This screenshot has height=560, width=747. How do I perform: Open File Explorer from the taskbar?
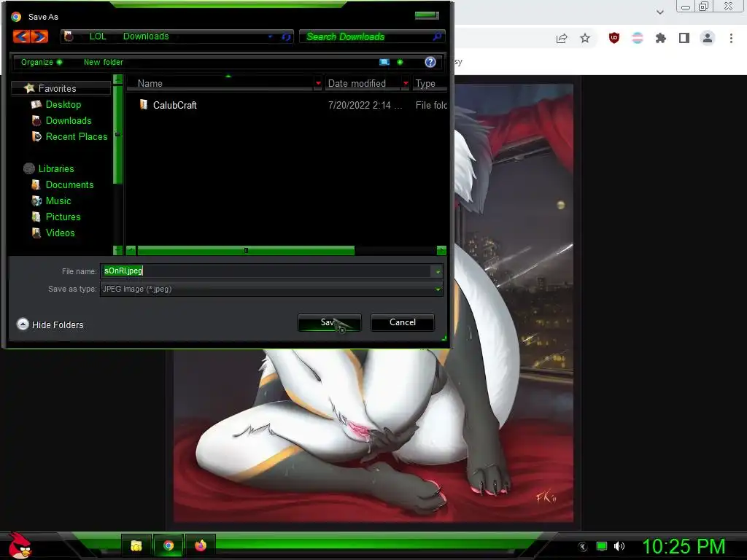136,545
